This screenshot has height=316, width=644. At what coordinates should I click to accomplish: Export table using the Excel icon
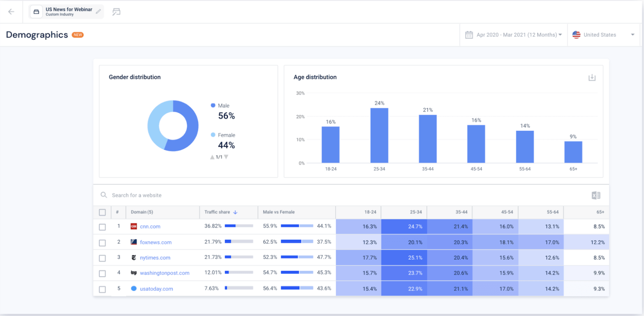596,195
